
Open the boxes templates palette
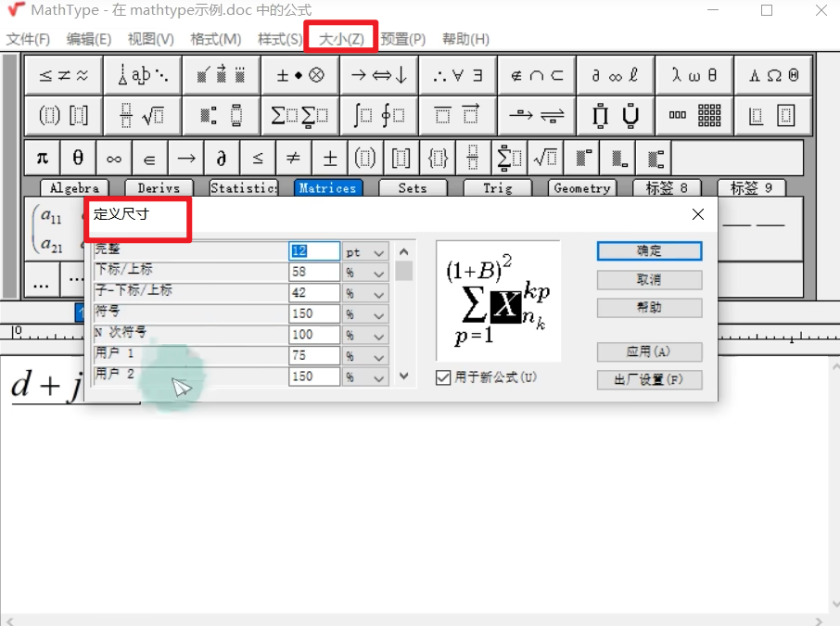click(773, 115)
